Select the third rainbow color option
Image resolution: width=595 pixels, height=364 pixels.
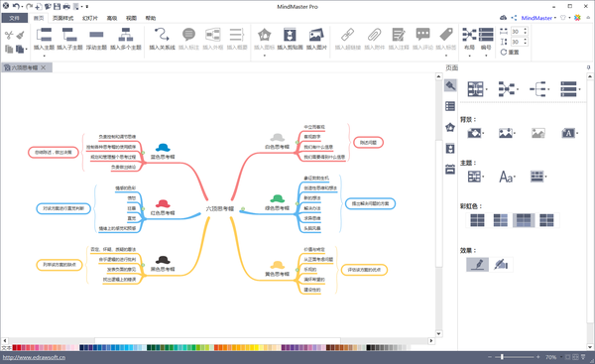pos(524,220)
